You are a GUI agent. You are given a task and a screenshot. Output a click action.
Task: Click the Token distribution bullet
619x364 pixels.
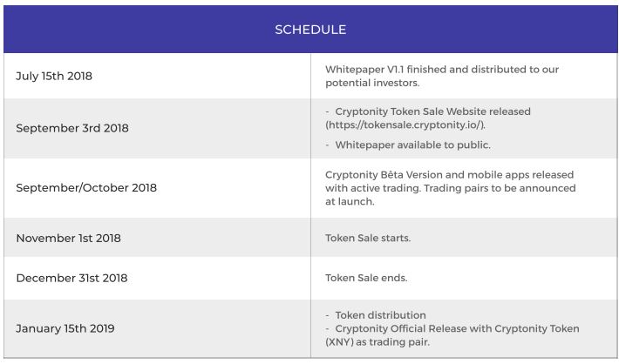click(x=380, y=314)
